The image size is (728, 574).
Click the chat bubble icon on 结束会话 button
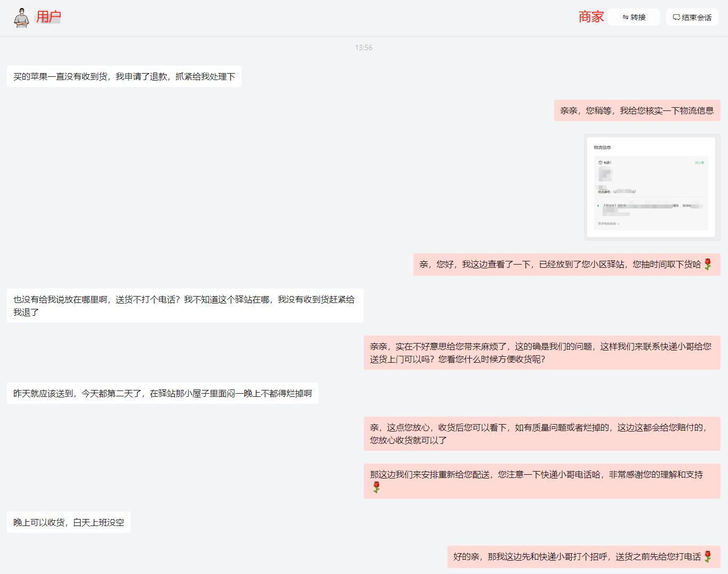[676, 17]
